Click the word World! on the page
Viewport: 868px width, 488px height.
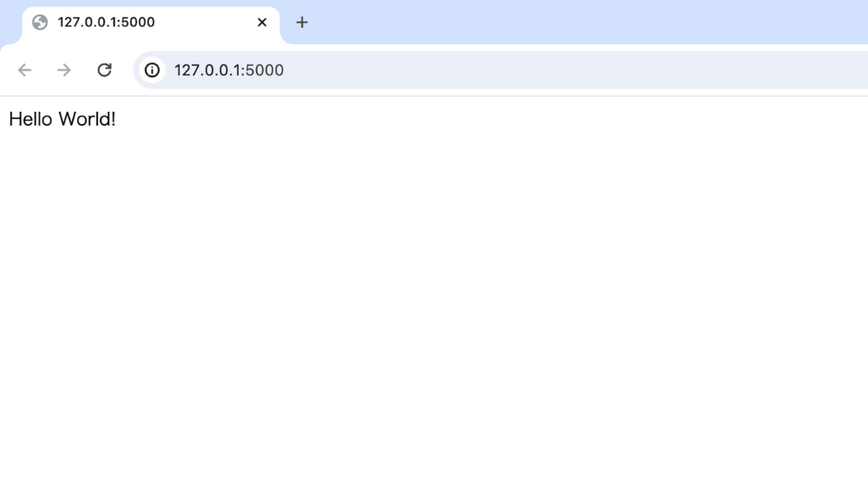(x=87, y=119)
